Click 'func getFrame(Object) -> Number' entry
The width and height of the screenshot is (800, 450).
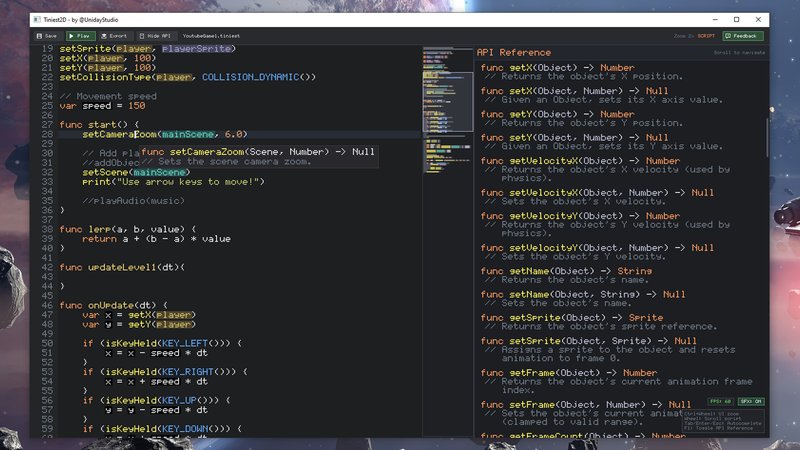coord(568,373)
